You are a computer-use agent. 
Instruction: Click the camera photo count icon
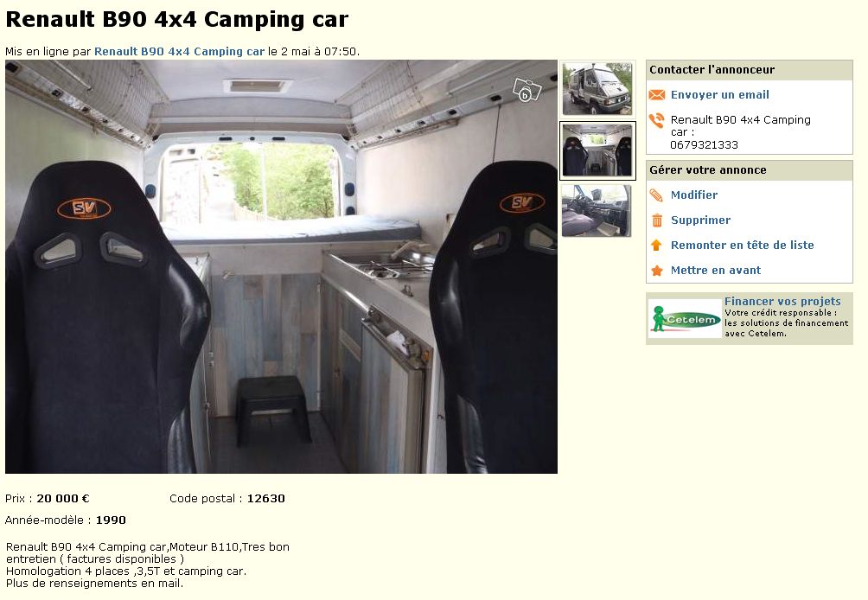point(526,90)
